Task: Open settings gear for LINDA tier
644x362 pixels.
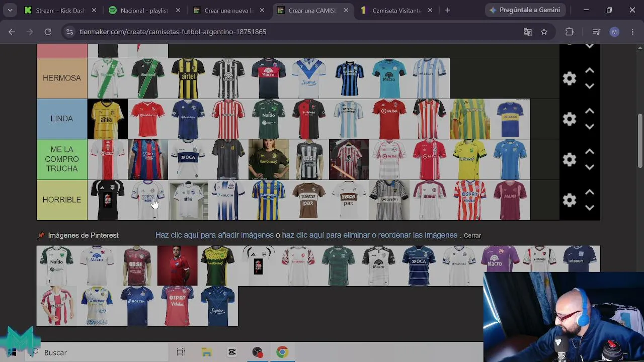Action: point(570,119)
